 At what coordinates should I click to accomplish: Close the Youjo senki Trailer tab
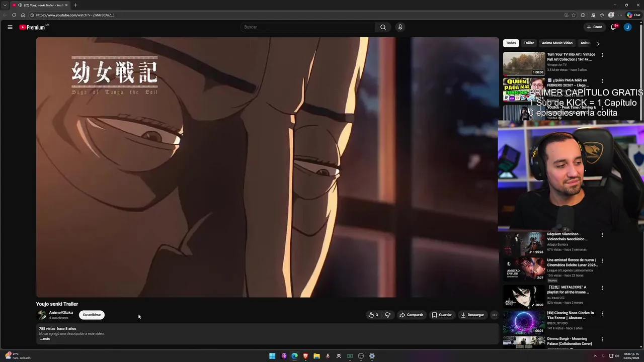click(x=66, y=5)
